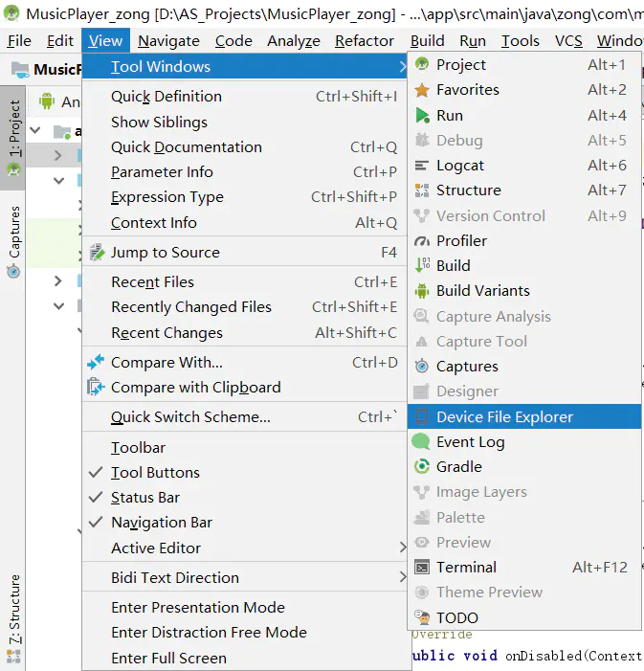Click the Profiler icon
Screen dimensions: 644x671
point(422,241)
